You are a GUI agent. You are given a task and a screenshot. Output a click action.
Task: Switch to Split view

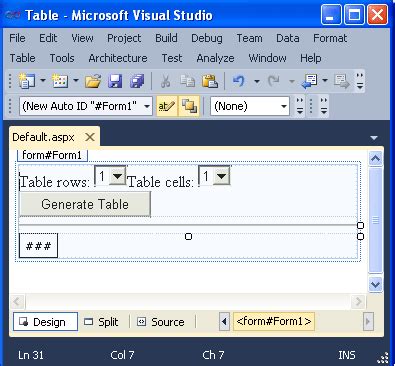[x=101, y=322]
